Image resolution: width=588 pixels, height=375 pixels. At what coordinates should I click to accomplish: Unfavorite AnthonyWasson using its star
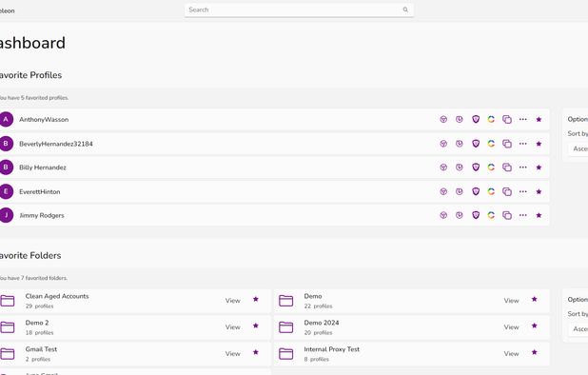coord(539,119)
